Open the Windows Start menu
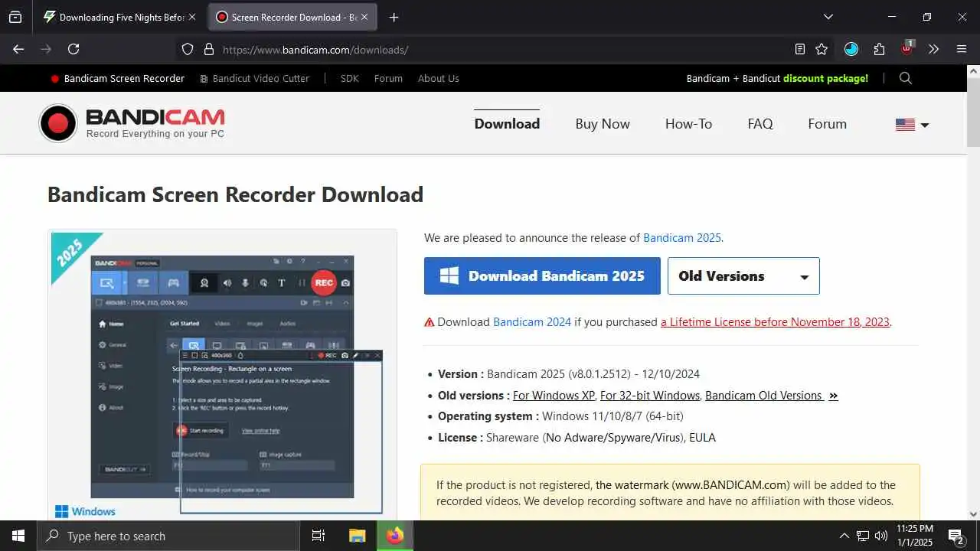The height and width of the screenshot is (551, 980). (x=18, y=536)
